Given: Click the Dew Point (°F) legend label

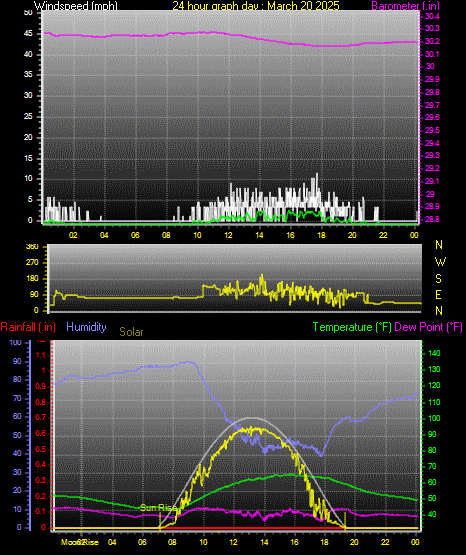Looking at the screenshot, I should (x=428, y=327).
